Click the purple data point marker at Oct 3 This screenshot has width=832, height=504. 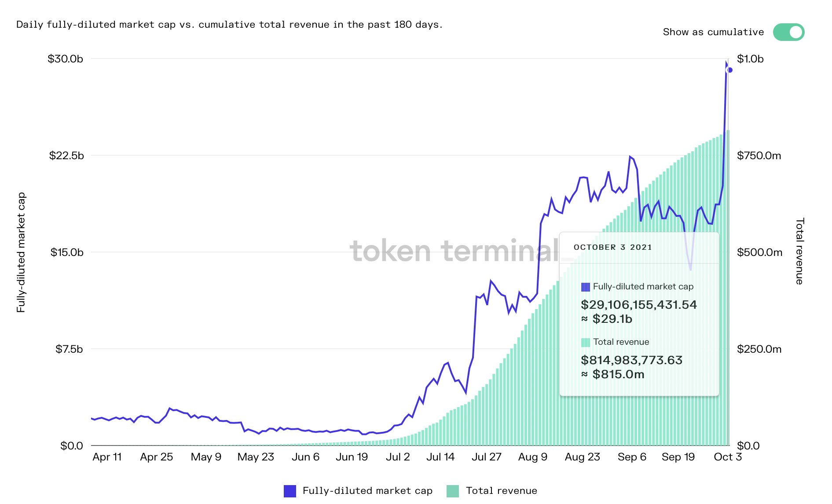pos(729,70)
